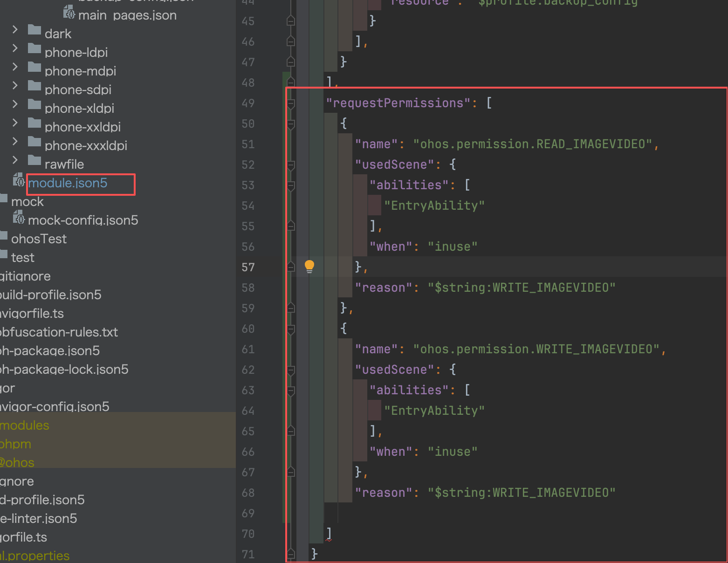Click the module.json5 file icon

(x=19, y=180)
